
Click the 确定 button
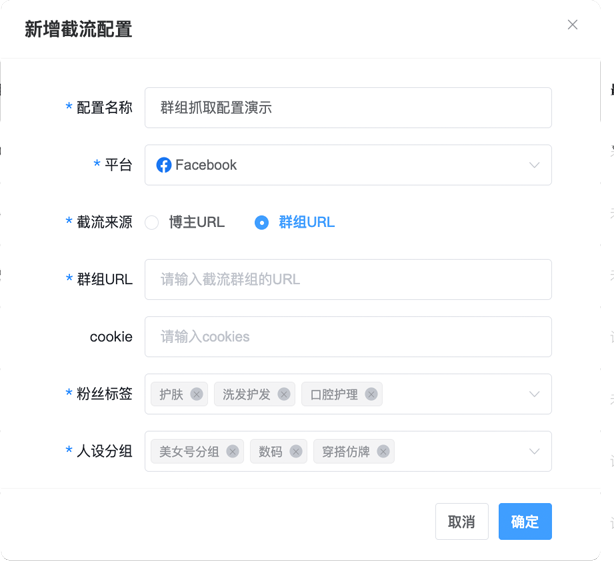pos(525,521)
